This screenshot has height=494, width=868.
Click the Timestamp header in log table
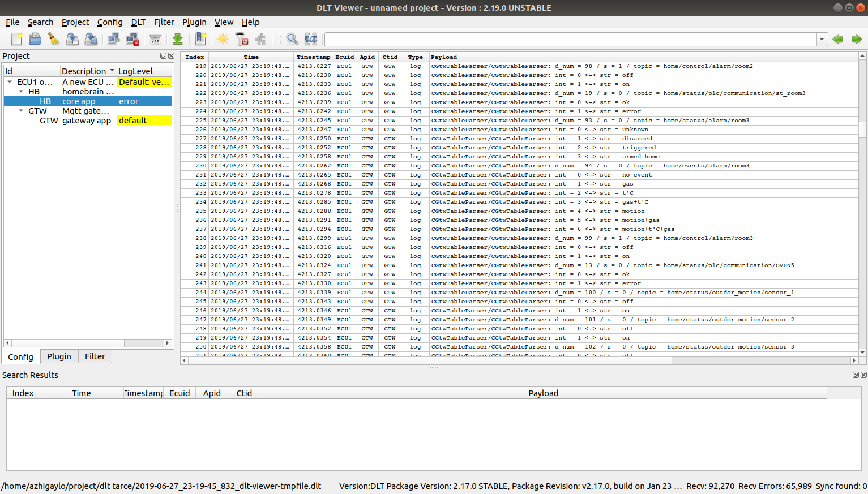[314, 57]
